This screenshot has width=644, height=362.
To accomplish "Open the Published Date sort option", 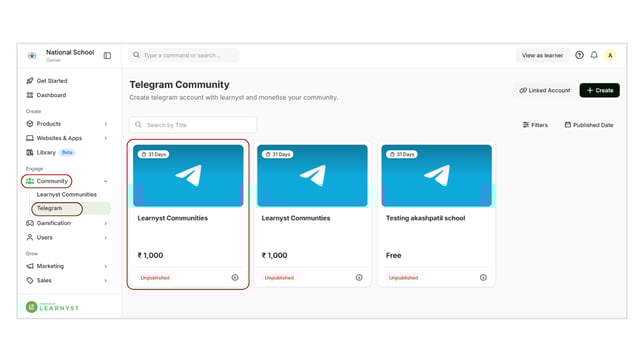I will [589, 125].
